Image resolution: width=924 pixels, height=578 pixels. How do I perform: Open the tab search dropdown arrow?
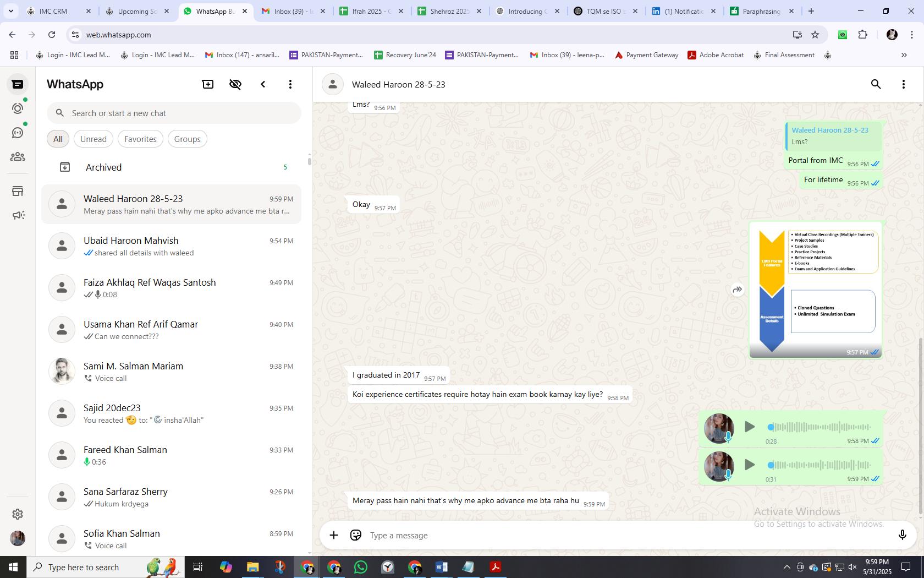pos(10,11)
